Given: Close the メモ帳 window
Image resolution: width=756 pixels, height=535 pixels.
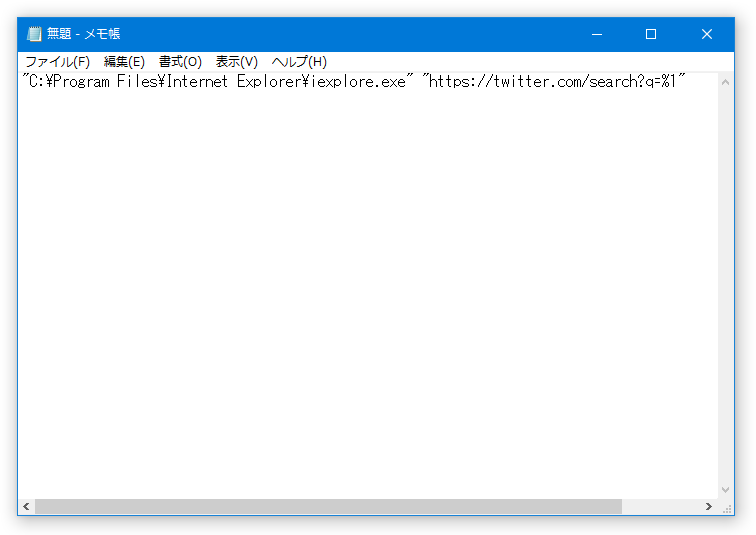Looking at the screenshot, I should [x=707, y=34].
